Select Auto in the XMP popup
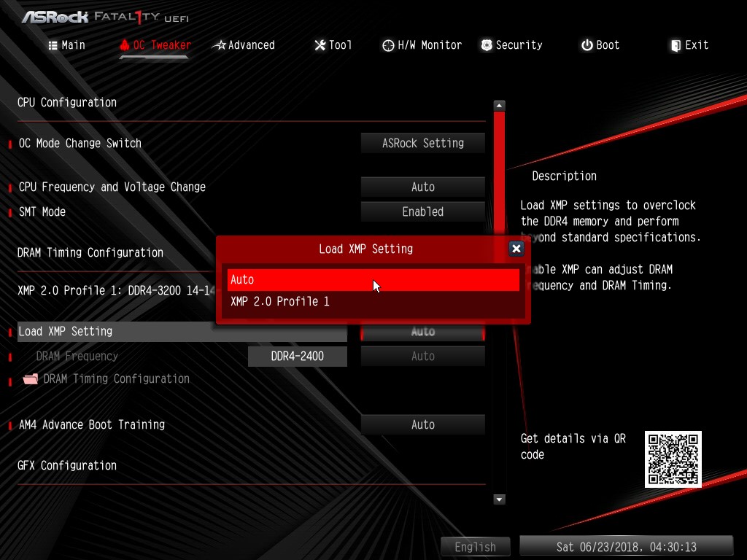This screenshot has height=560, width=747. 372,279
